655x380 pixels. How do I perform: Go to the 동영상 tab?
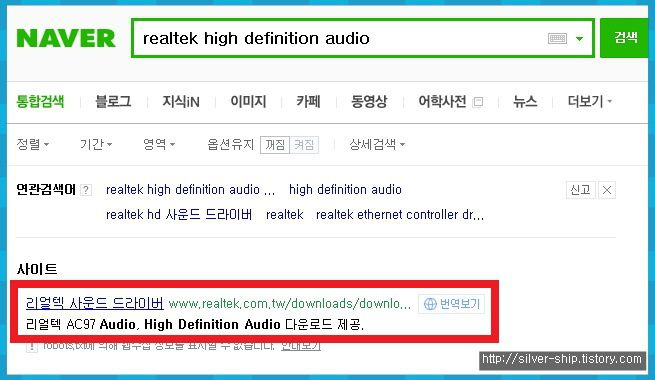369,101
